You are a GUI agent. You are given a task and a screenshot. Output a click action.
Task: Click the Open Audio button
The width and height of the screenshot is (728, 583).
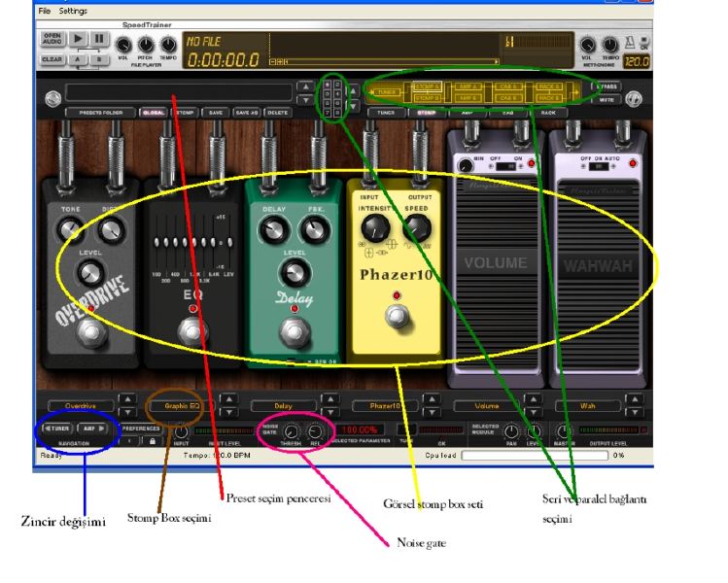[52, 41]
